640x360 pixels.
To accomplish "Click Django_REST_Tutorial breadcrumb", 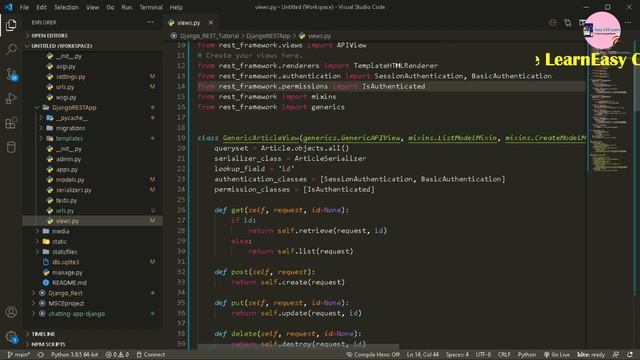I will point(209,36).
